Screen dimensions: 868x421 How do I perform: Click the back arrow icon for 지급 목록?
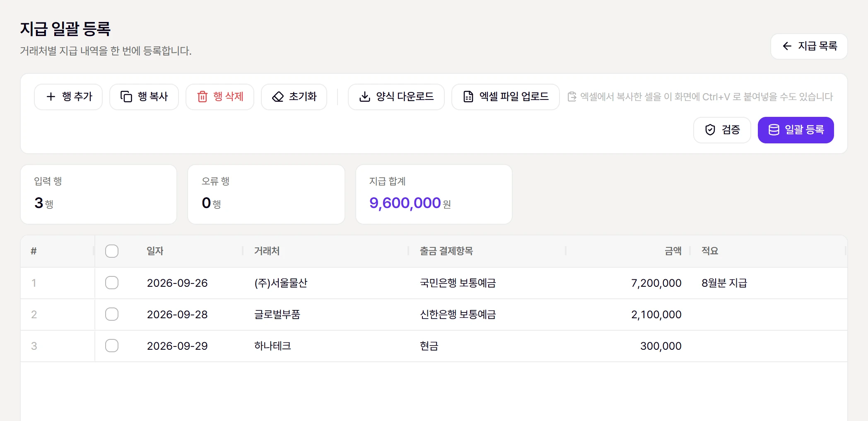pyautogui.click(x=787, y=46)
